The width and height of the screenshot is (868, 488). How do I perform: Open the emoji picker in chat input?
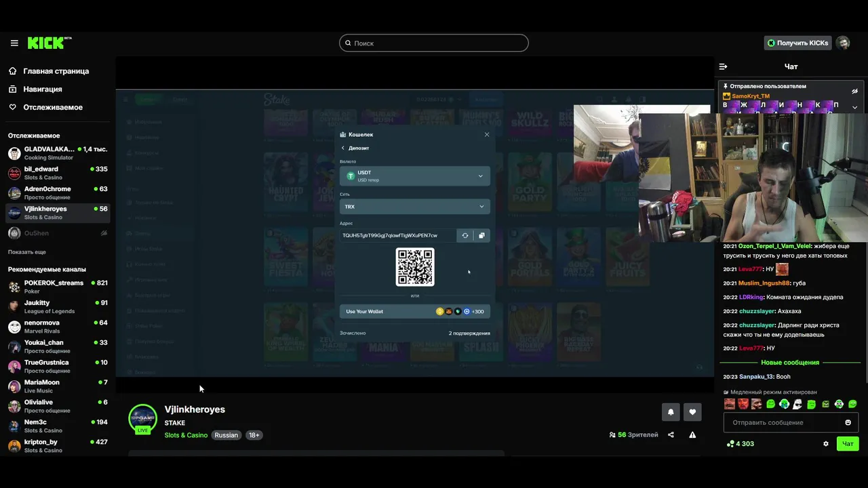(x=848, y=422)
